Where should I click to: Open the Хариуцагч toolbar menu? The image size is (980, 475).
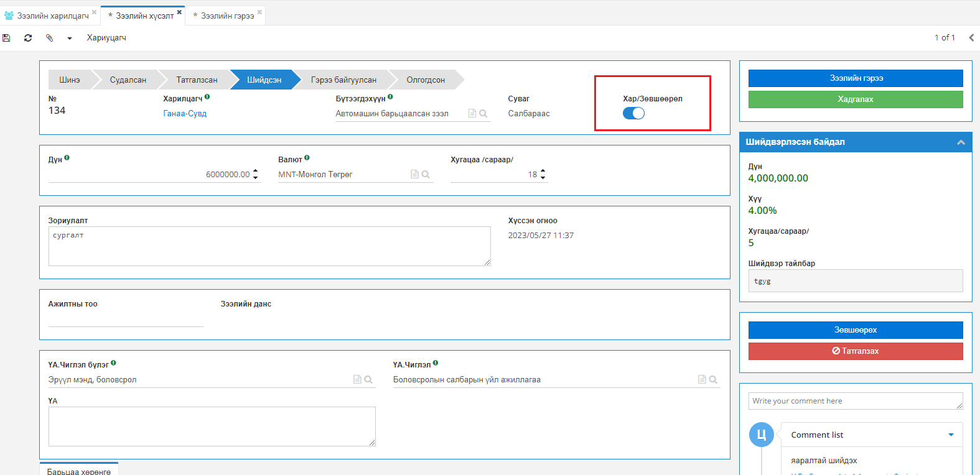(106, 38)
